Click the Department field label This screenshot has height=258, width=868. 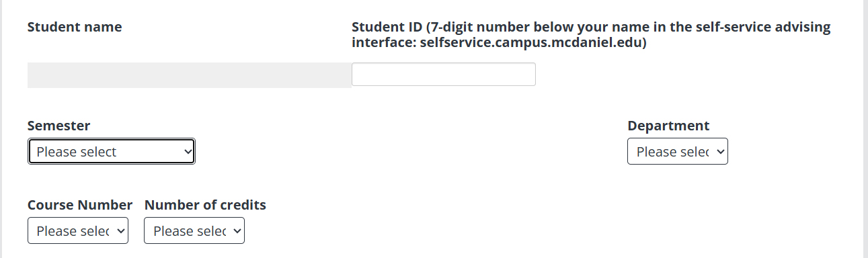click(668, 126)
